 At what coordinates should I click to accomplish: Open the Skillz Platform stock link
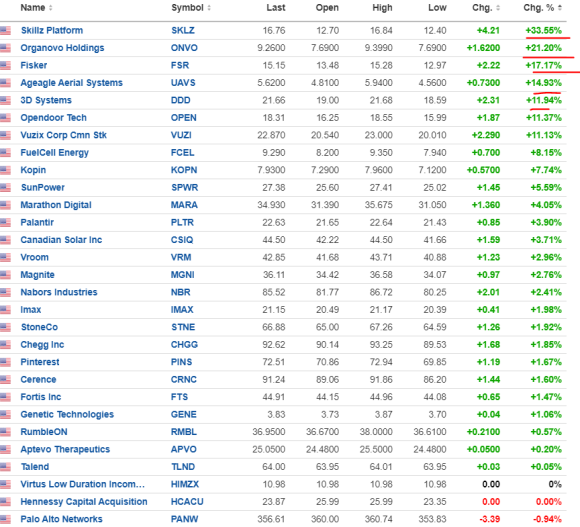pos(52,31)
